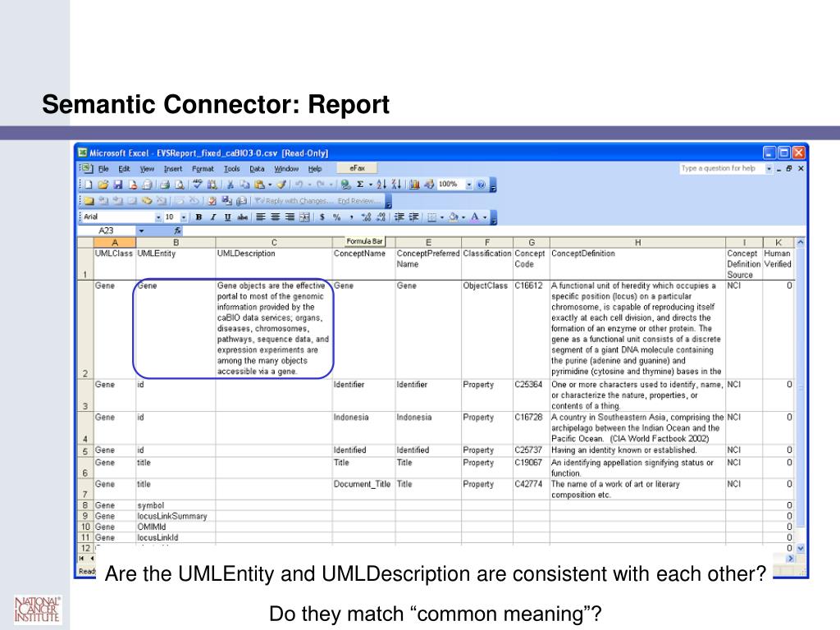Toggle Underline formatting

(x=228, y=217)
